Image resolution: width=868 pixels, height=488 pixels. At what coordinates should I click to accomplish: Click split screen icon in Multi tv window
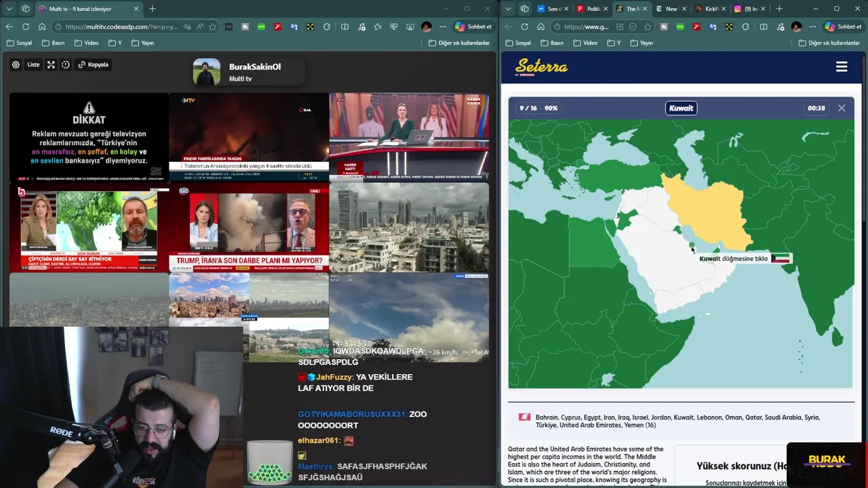344,26
